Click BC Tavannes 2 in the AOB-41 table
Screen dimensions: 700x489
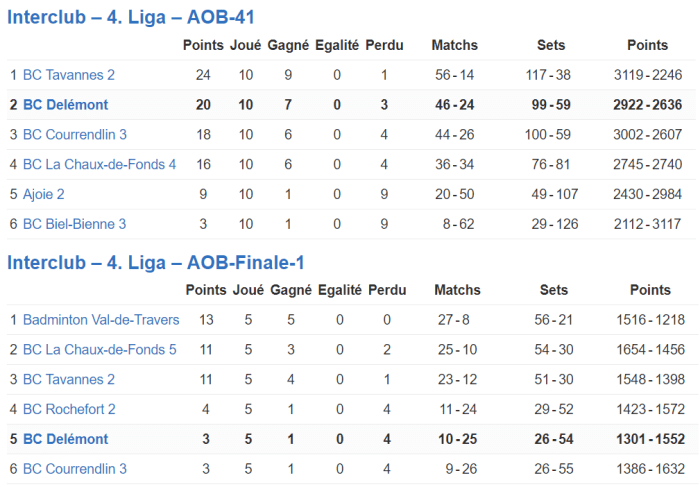69,75
